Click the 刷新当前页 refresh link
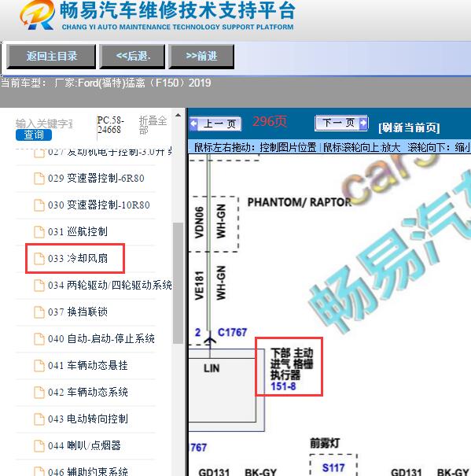This screenshot has height=476, width=471. [x=409, y=127]
